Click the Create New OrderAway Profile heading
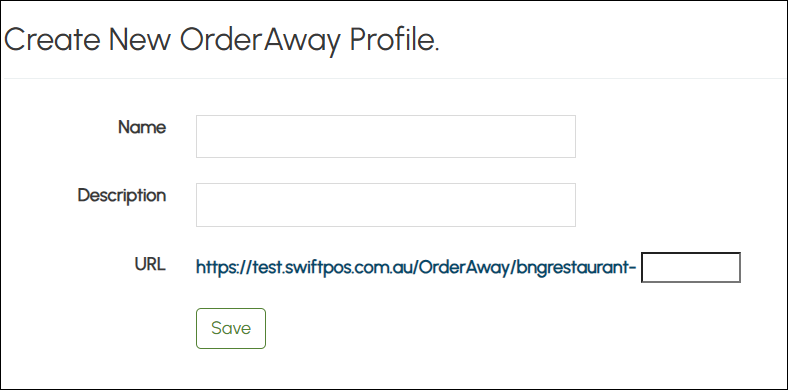The image size is (788, 390). 222,40
